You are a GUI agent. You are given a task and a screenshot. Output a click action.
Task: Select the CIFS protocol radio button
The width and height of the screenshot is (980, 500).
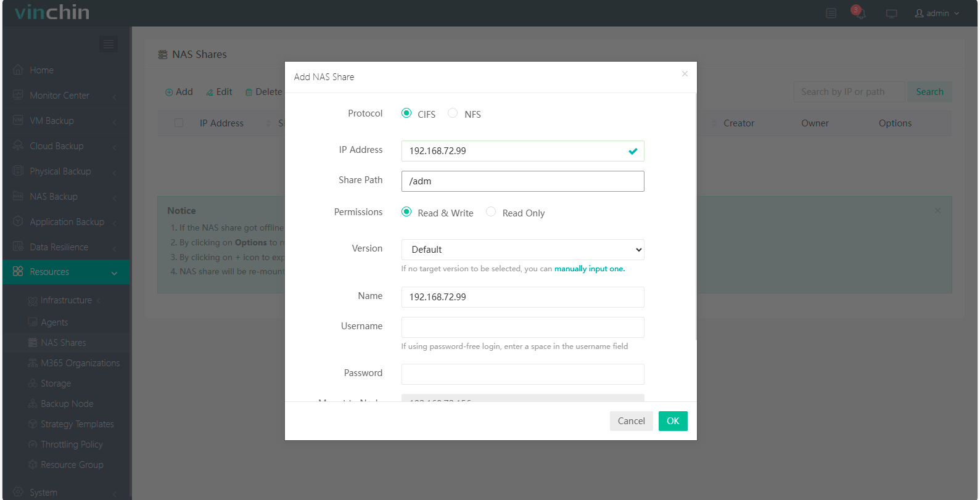point(406,113)
